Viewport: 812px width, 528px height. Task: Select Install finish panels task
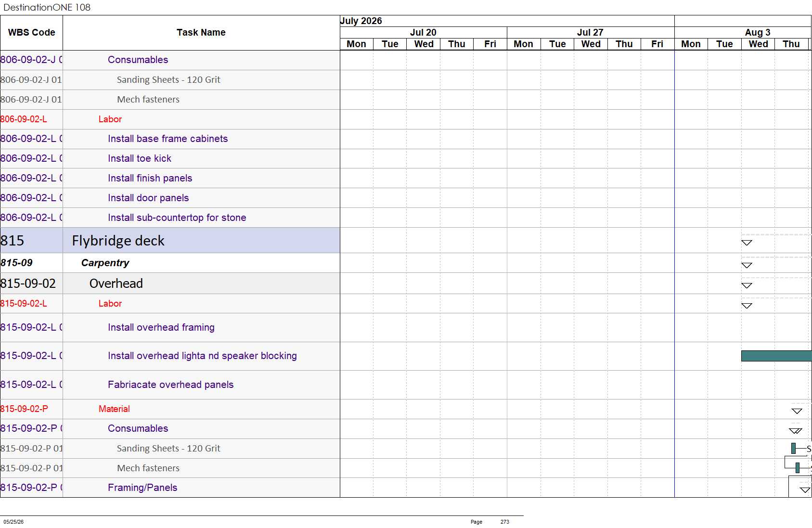pos(170,179)
